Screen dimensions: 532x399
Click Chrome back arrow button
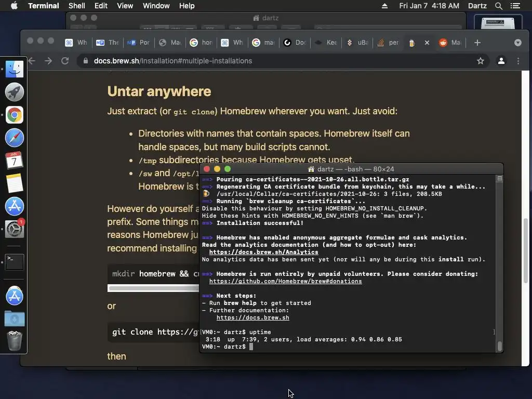pyautogui.click(x=32, y=61)
